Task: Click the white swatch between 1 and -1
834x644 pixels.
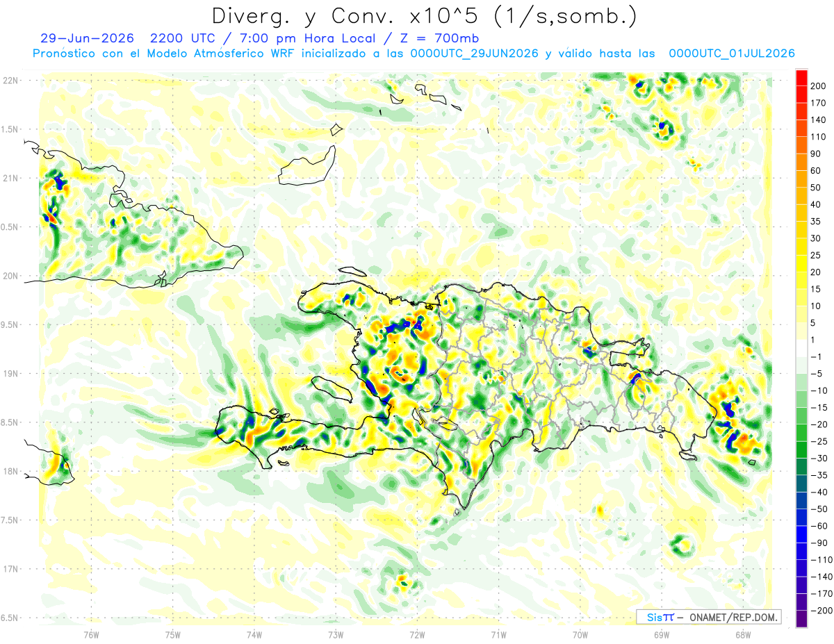Action: (801, 348)
